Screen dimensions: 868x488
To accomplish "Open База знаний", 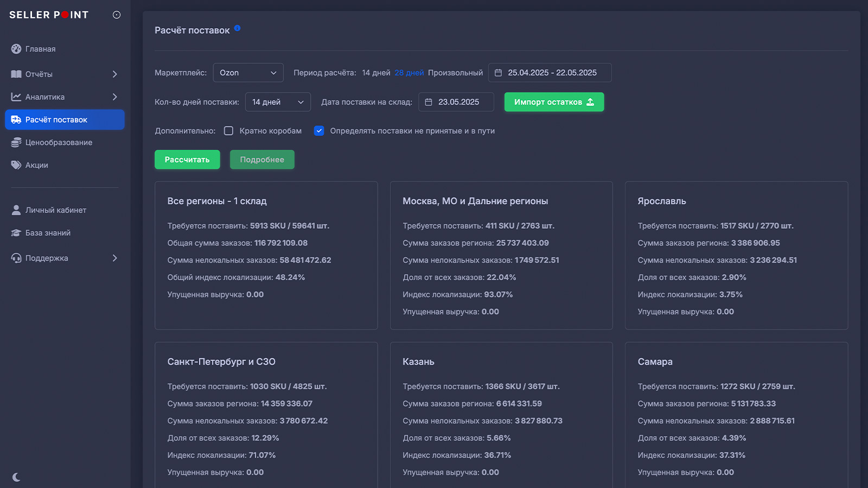I will pos(65,233).
